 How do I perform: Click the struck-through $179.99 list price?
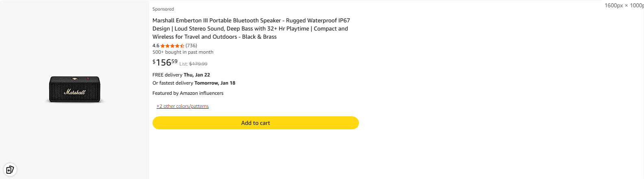coord(198,64)
